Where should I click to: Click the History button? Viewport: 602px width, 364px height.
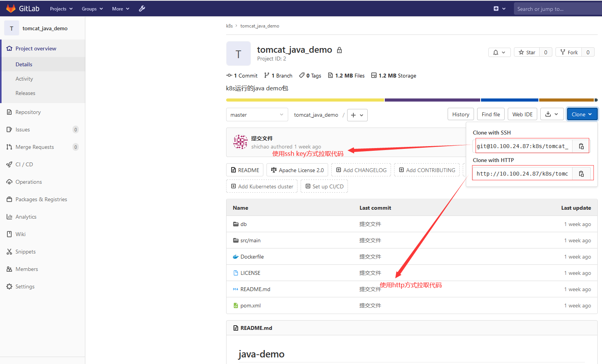(x=461, y=114)
